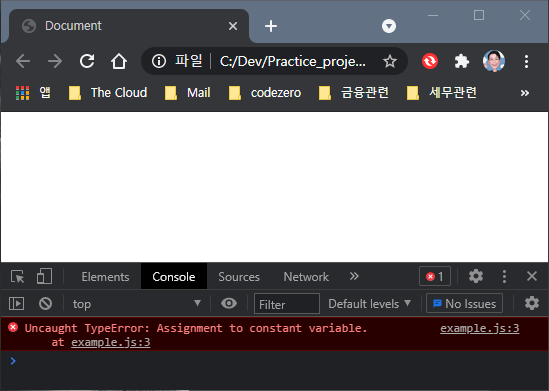
Task: Show the console sidebar
Action: tap(16, 303)
